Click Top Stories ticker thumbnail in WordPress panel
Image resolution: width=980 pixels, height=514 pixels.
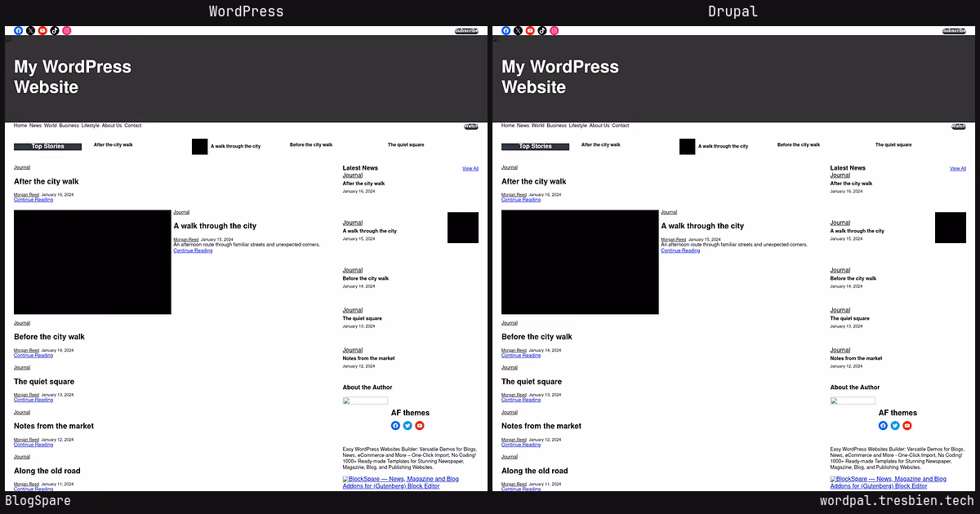click(200, 146)
